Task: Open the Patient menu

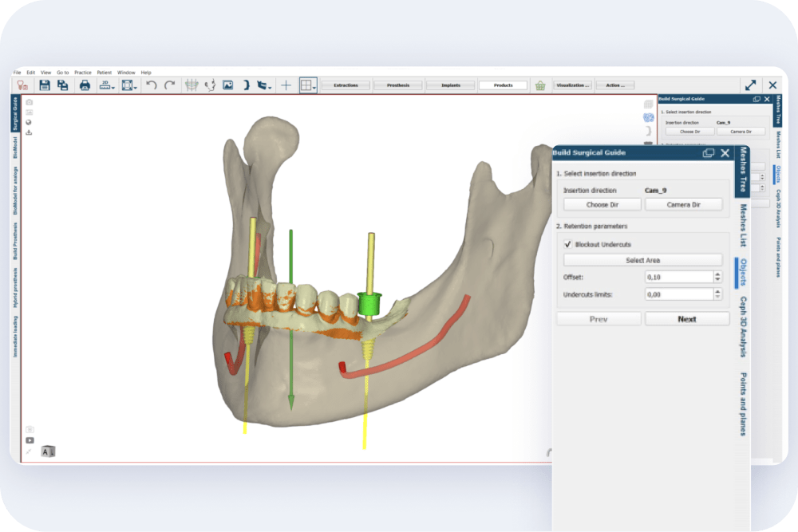Action: point(105,73)
